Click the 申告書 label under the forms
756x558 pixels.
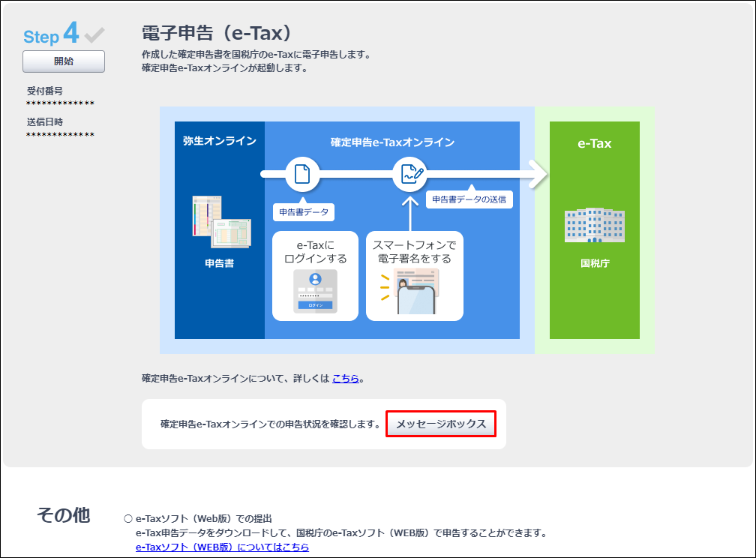coord(219,263)
